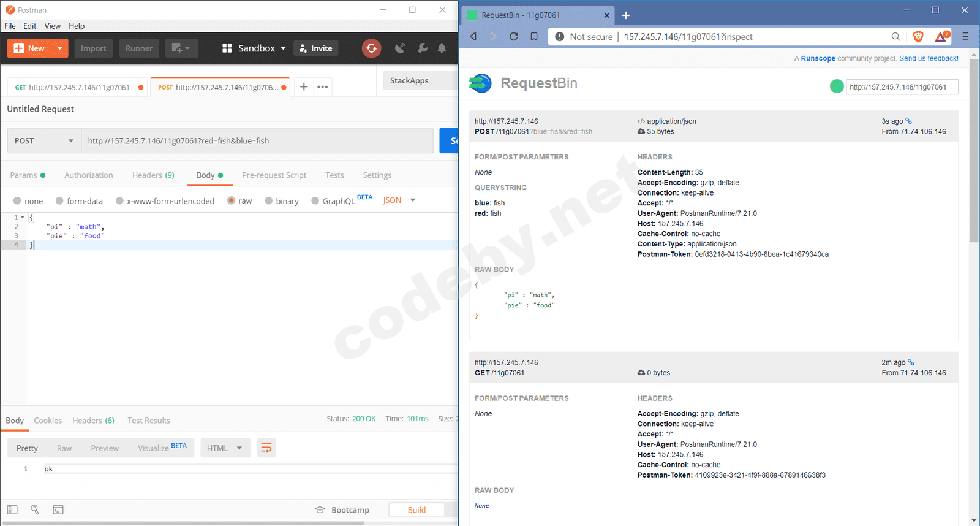Click the request URL input field
This screenshot has width=980, height=526.
[257, 140]
